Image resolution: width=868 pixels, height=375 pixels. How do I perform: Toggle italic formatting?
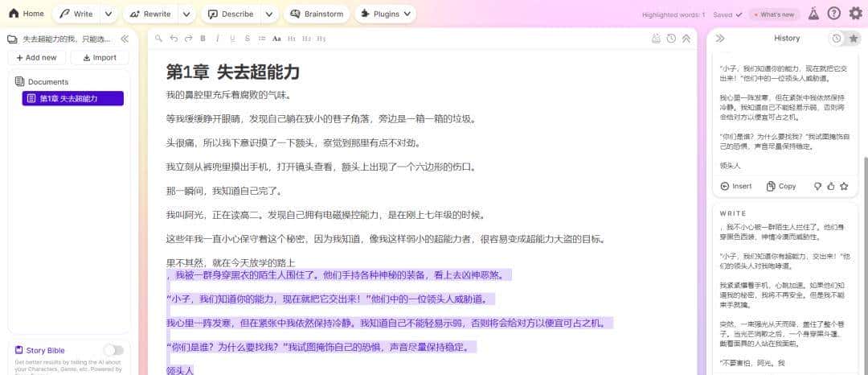tap(218, 38)
